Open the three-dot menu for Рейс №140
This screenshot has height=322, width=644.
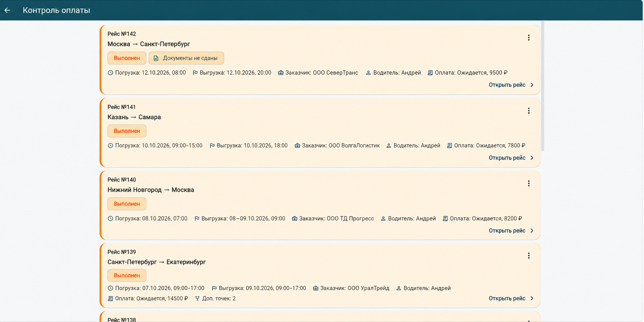coord(529,183)
